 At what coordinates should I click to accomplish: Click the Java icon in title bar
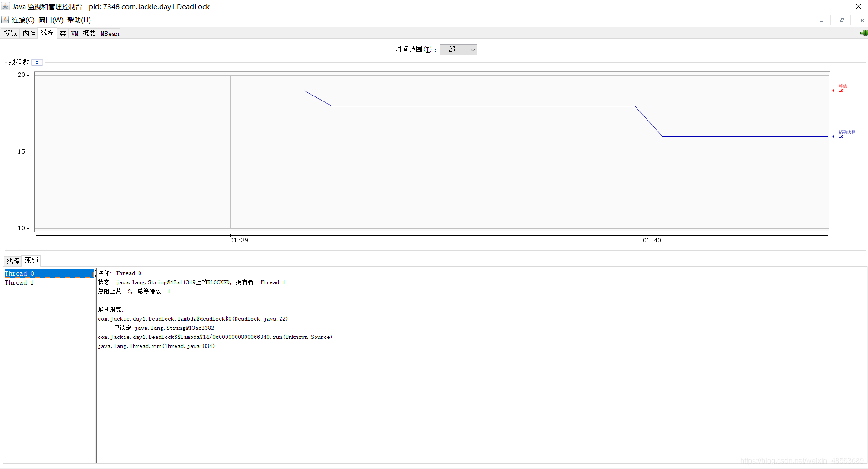[5, 6]
